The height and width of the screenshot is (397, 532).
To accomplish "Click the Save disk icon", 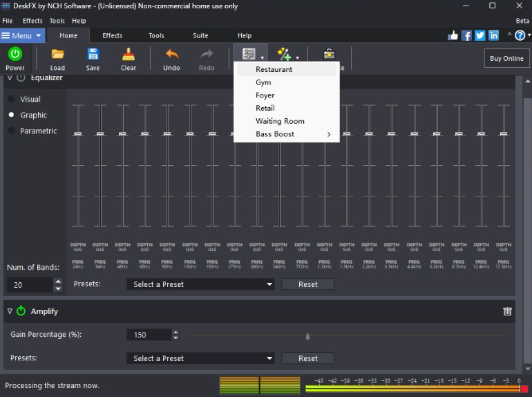I will (x=93, y=54).
